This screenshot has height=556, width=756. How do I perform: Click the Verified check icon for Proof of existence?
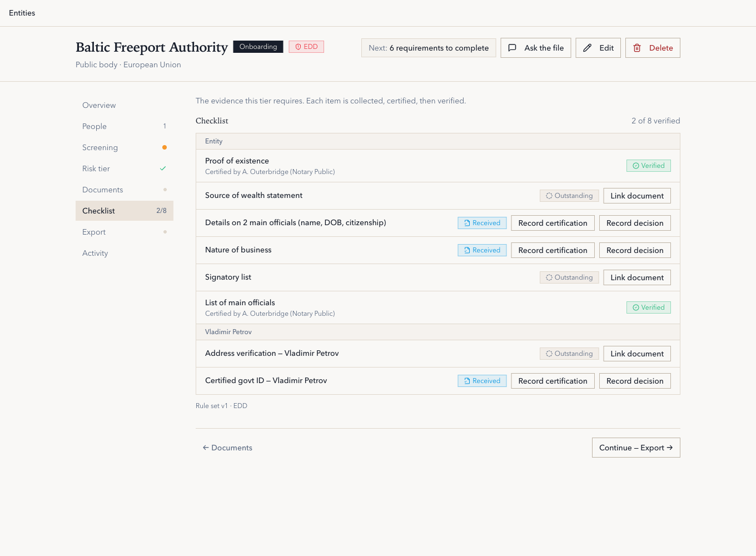point(636,166)
